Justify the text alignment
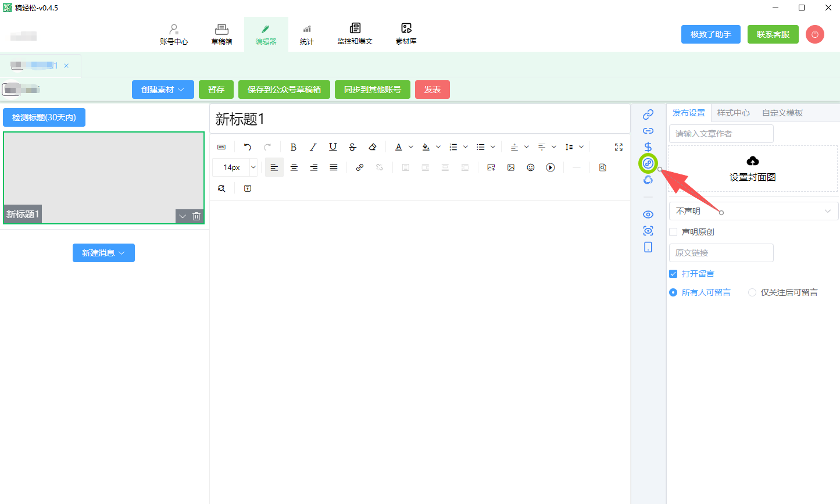The height and width of the screenshot is (504, 840). [334, 167]
